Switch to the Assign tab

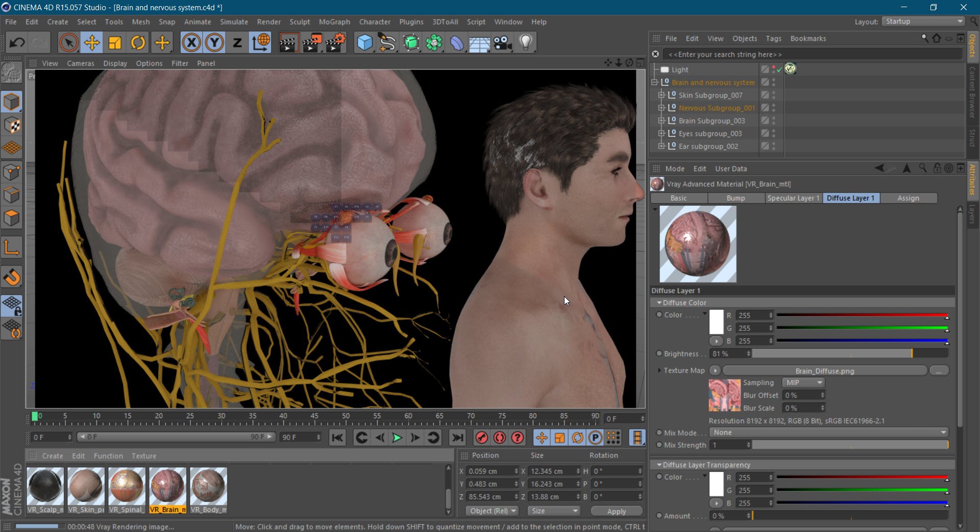coord(908,198)
